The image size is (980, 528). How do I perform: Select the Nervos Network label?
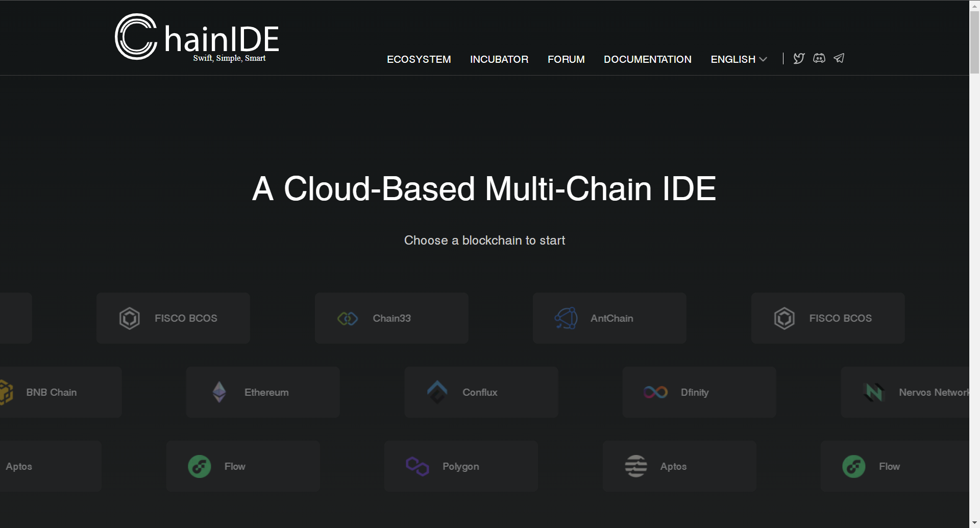(x=934, y=392)
